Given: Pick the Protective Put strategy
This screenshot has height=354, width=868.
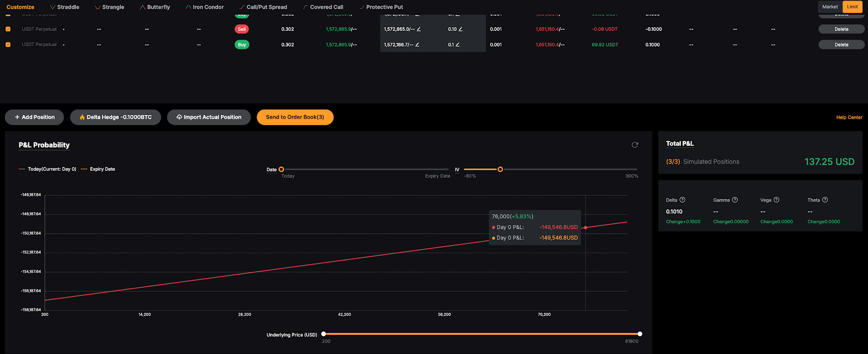Looking at the screenshot, I should [x=381, y=7].
